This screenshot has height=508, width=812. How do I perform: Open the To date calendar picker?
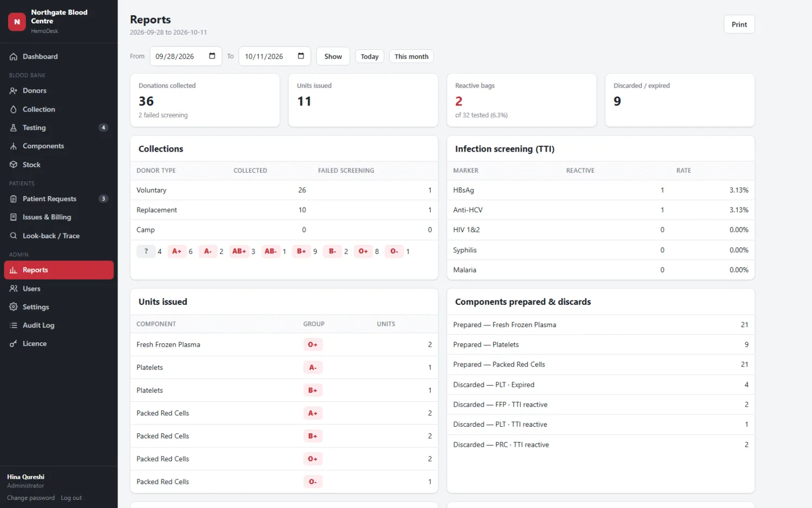pyautogui.click(x=301, y=56)
